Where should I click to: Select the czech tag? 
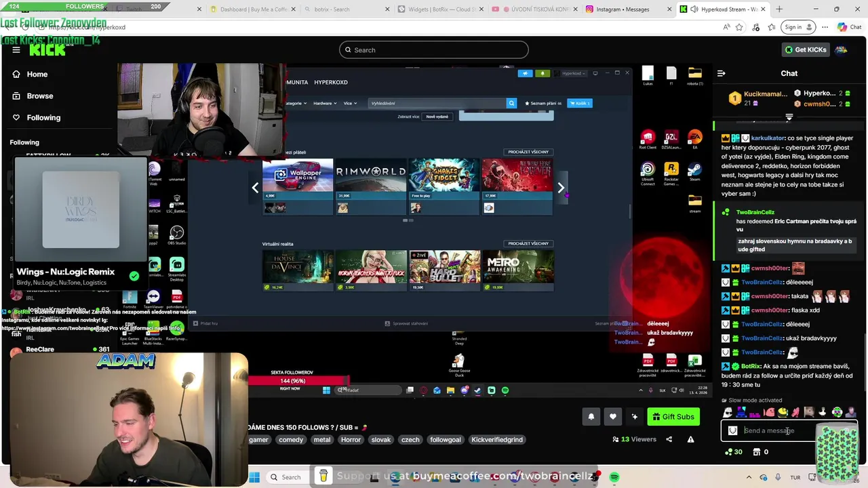click(x=410, y=440)
